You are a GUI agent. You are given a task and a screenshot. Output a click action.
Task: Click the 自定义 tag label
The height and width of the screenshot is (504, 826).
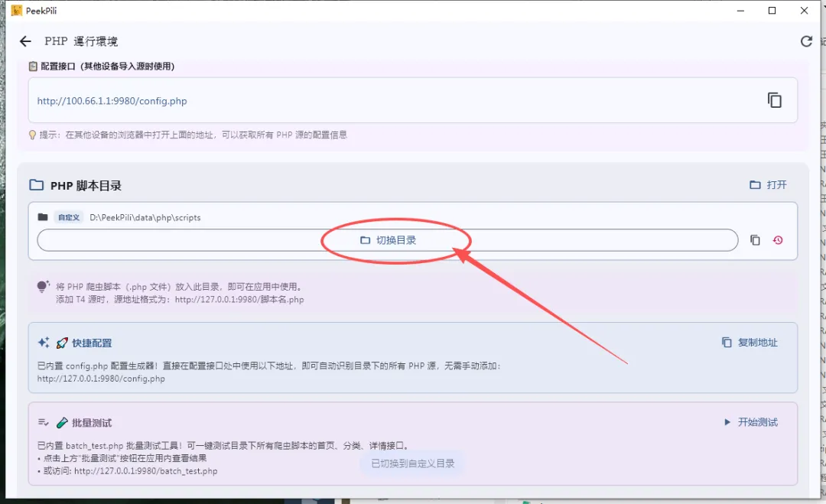[69, 217]
